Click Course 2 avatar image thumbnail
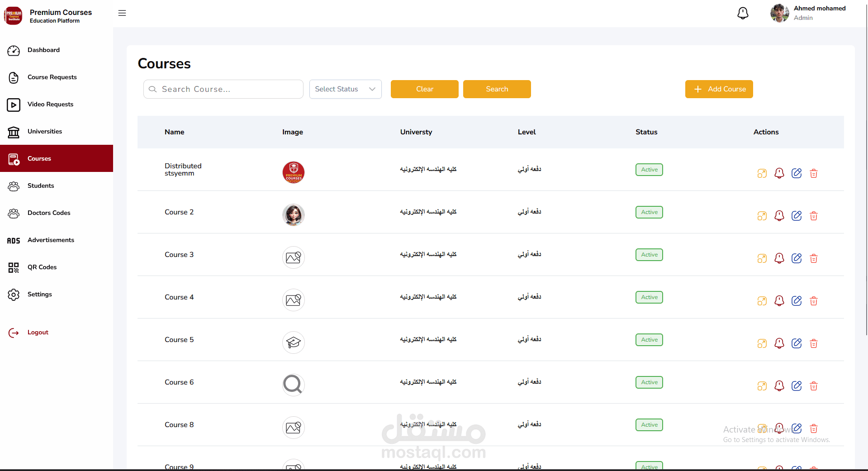The image size is (868, 471). click(x=294, y=215)
